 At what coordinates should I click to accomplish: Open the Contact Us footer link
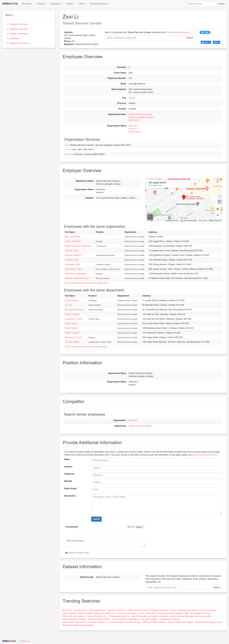(24, 641)
